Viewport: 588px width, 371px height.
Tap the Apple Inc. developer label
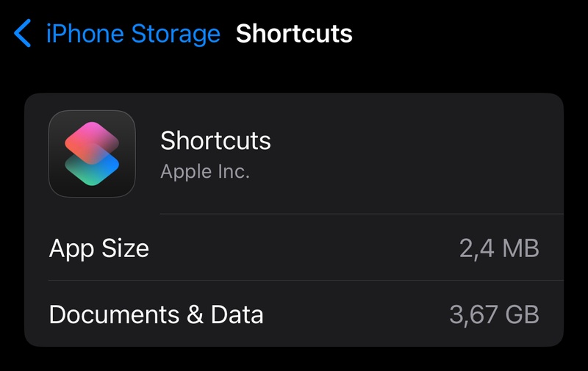205,172
